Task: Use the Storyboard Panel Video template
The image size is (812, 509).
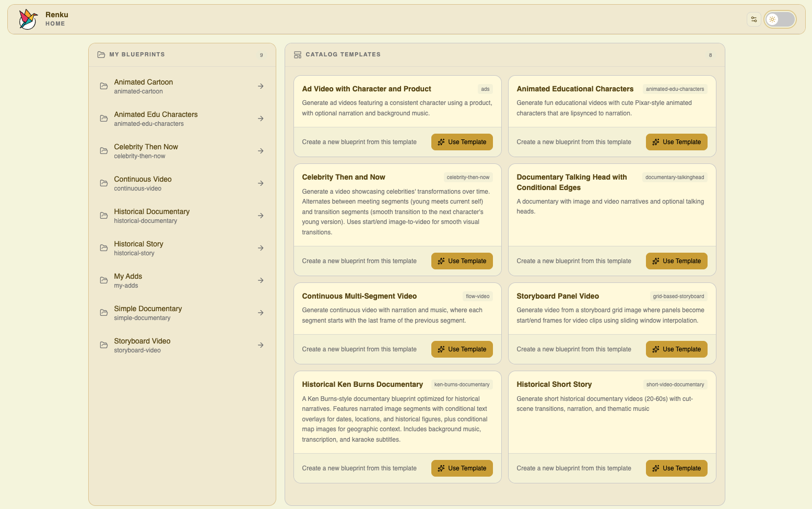Action: pyautogui.click(x=676, y=349)
